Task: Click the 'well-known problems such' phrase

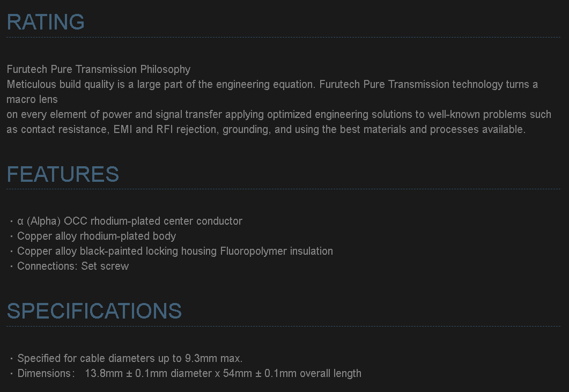Action: click(490, 115)
